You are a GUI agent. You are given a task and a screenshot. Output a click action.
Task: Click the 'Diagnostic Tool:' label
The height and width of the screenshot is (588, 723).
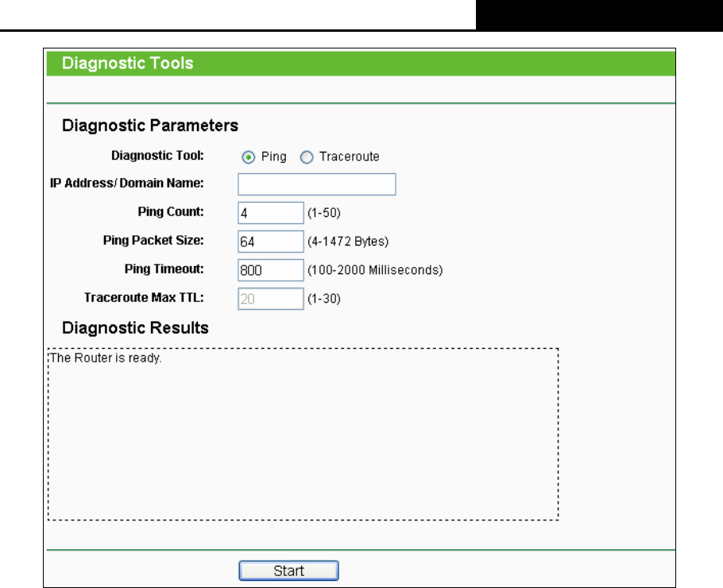coord(157,156)
